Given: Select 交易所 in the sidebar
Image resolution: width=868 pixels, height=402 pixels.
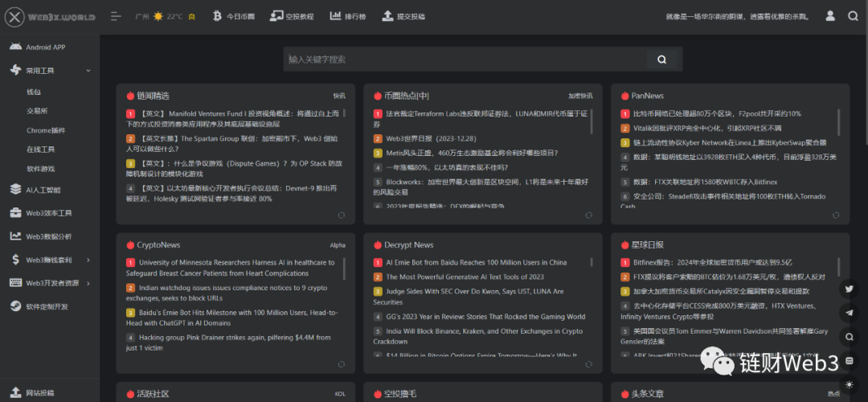Looking at the screenshot, I should 37,111.
